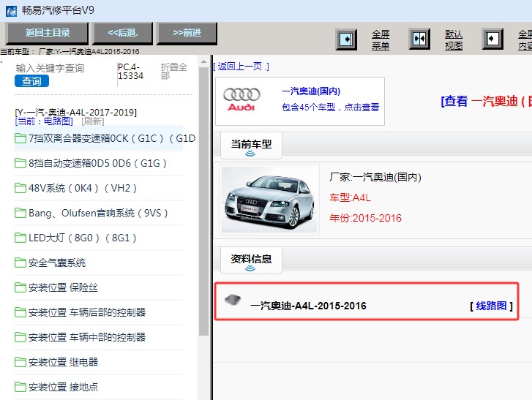Open the 安全气囊系统 folder
The height and width of the screenshot is (400, 532).
[99, 263]
